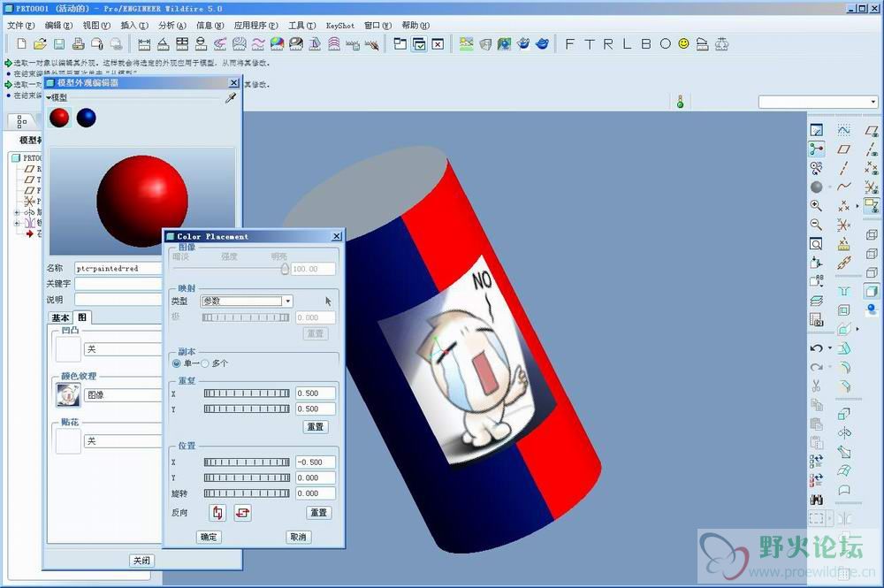Open the 类型 mapping type dropdown
This screenshot has height=588, width=884.
pos(287,302)
